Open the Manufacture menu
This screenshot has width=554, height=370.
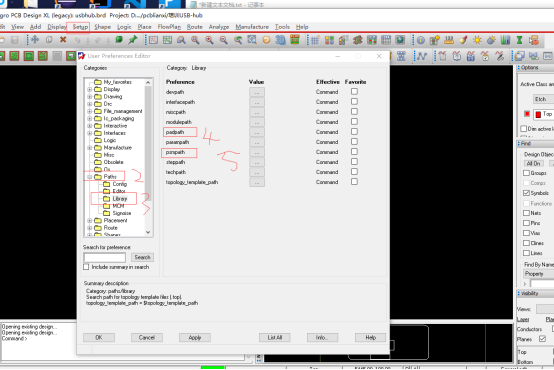[252, 27]
